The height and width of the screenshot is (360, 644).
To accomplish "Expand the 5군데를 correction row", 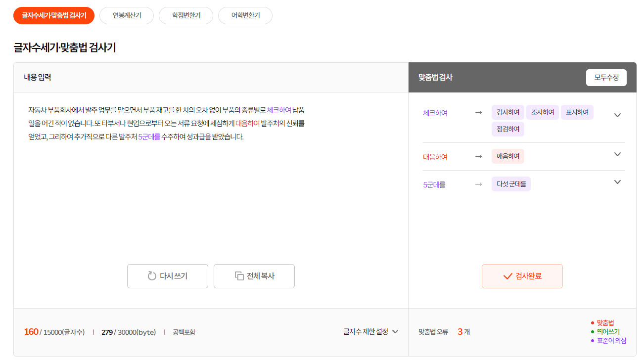I will tap(617, 182).
